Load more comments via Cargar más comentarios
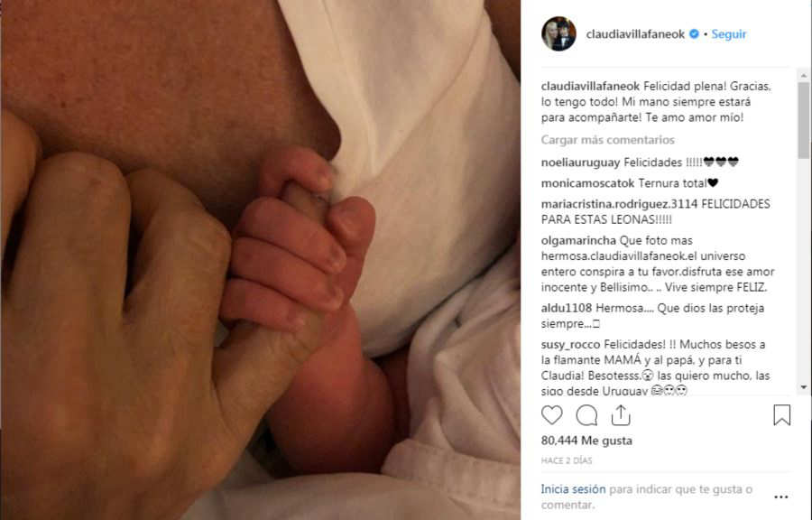812x520 pixels. [x=607, y=140]
